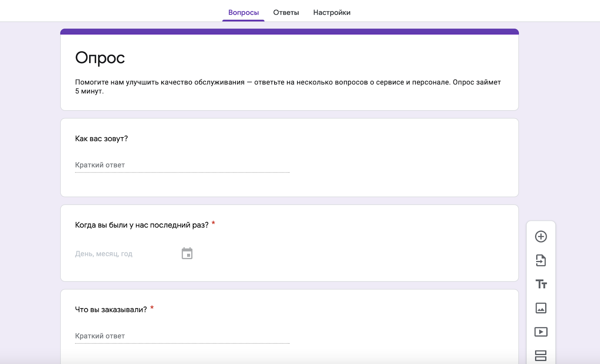
Task: Select the Вопросы tab
Action: 243,12
